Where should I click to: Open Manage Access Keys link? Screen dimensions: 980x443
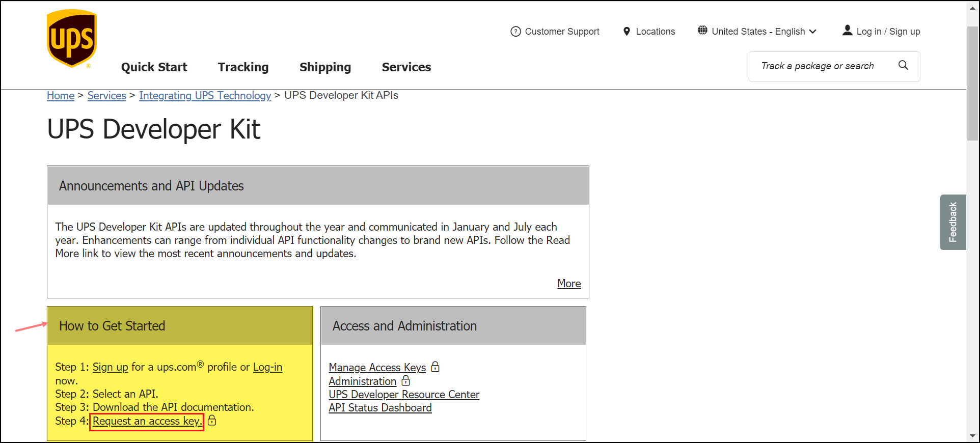[x=377, y=367]
